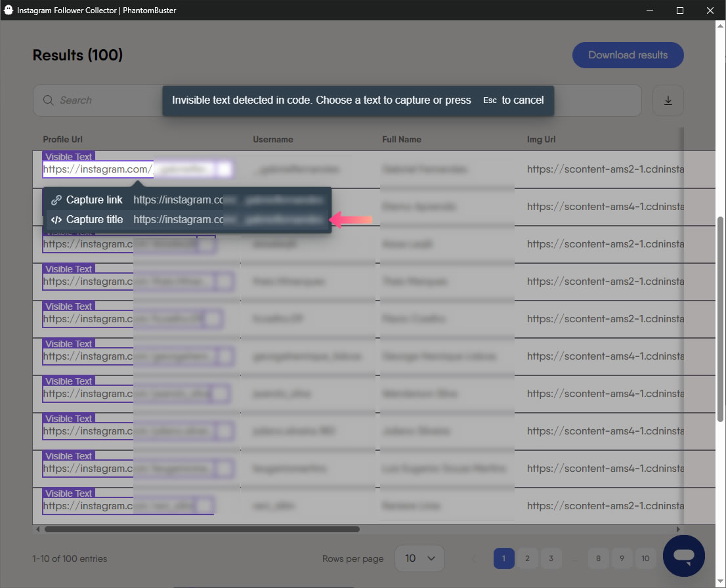The image size is (726, 588).
Task: Focus the Search input field
Action: point(337,100)
